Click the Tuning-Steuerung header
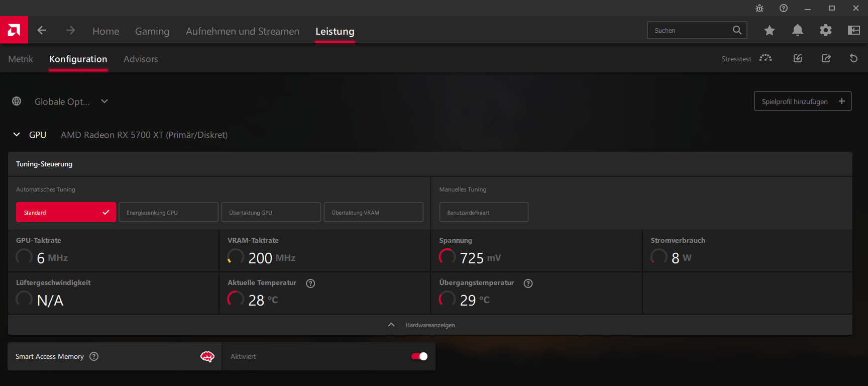The image size is (868, 386). pos(44,164)
